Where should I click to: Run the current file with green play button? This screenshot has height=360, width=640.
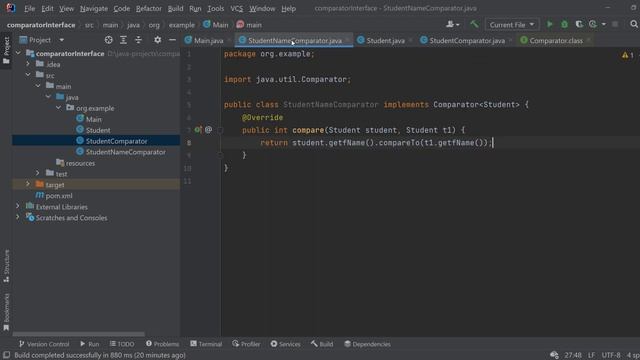(x=549, y=24)
